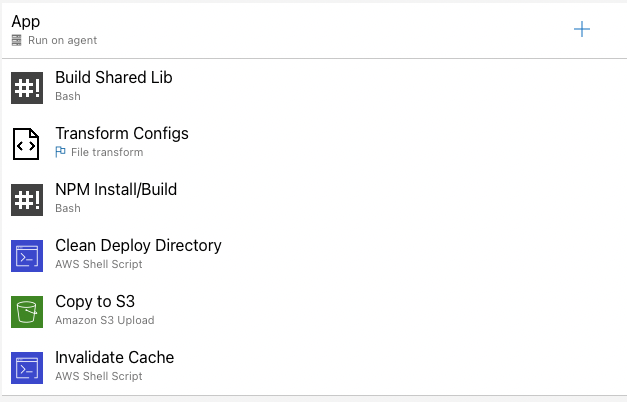Click the Amazon S3 Upload subtitle
Screen dimensions: 627x402
[x=105, y=320]
